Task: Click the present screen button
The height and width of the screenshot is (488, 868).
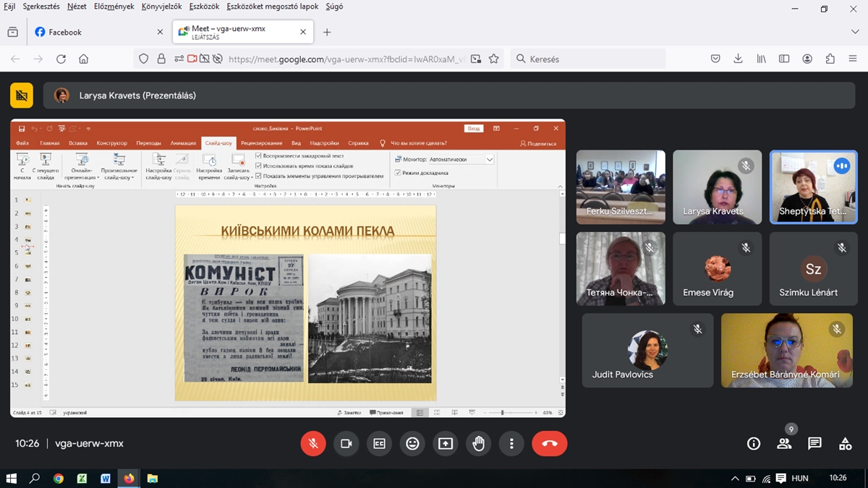Action: point(446,444)
